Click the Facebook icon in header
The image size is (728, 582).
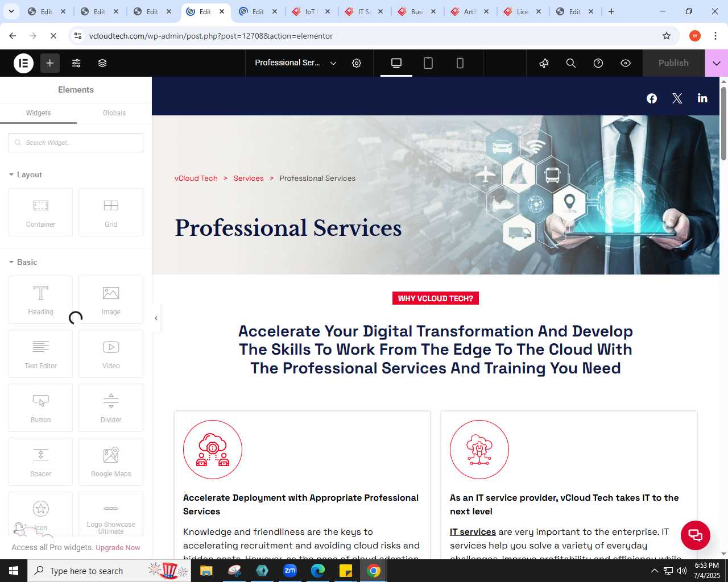[x=652, y=98]
